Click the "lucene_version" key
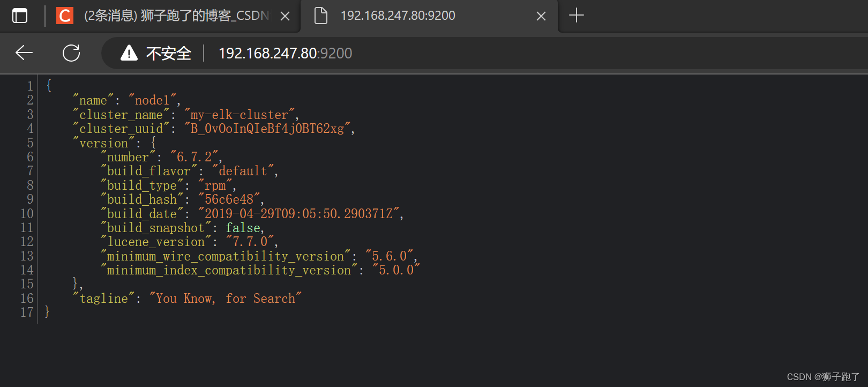Screen dimensions: 868x387 point(156,242)
